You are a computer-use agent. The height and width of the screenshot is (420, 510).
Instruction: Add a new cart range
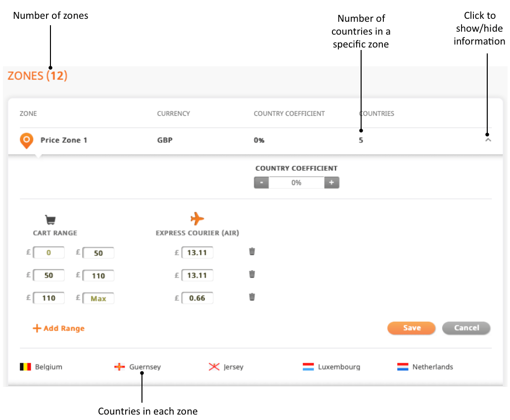click(59, 328)
